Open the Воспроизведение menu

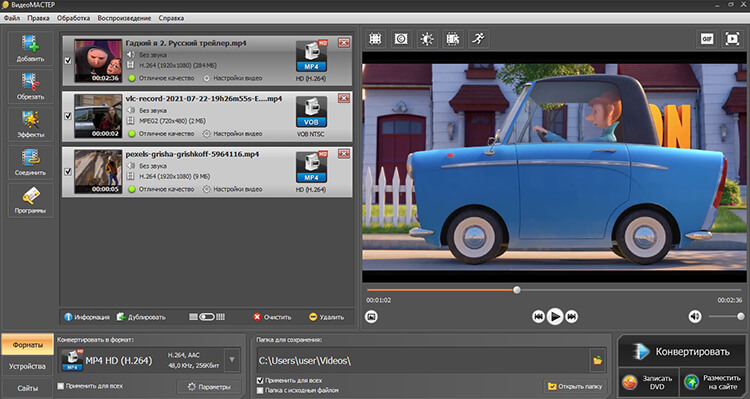pos(124,18)
